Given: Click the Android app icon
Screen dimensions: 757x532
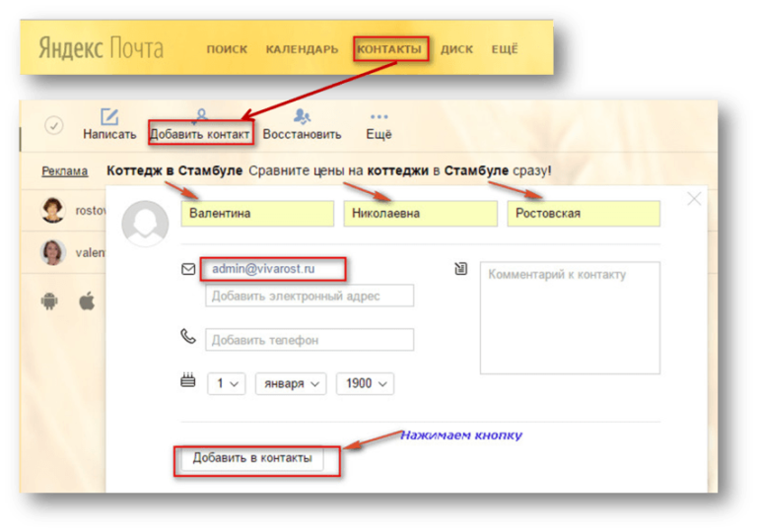Looking at the screenshot, I should (49, 301).
